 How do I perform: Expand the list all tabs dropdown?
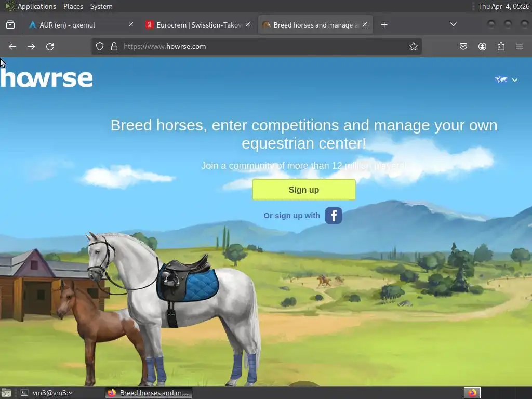click(x=453, y=24)
